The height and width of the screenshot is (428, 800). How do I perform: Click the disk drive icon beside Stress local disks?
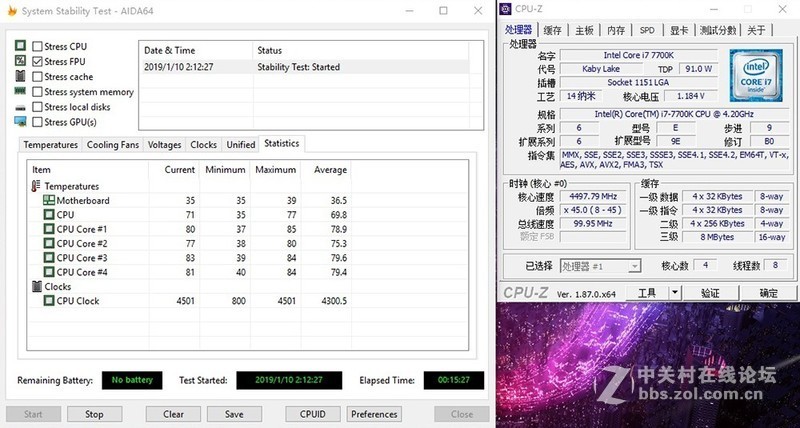coord(20,107)
